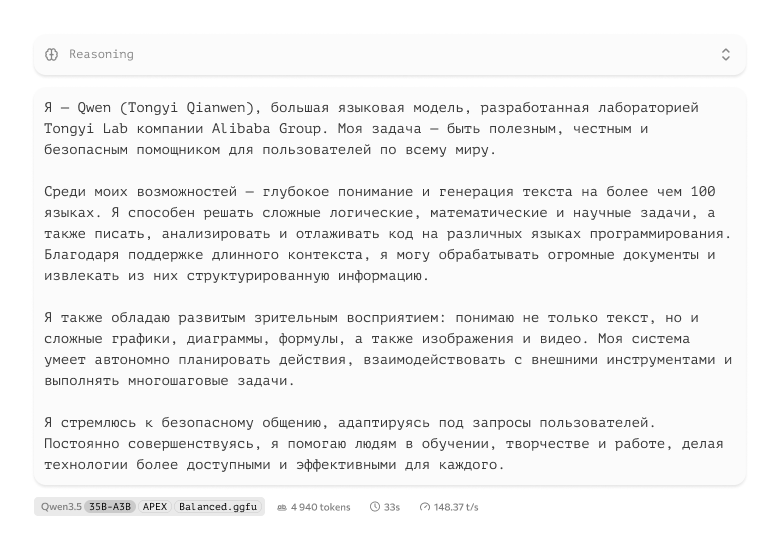Click the clock duration icon

[375, 507]
